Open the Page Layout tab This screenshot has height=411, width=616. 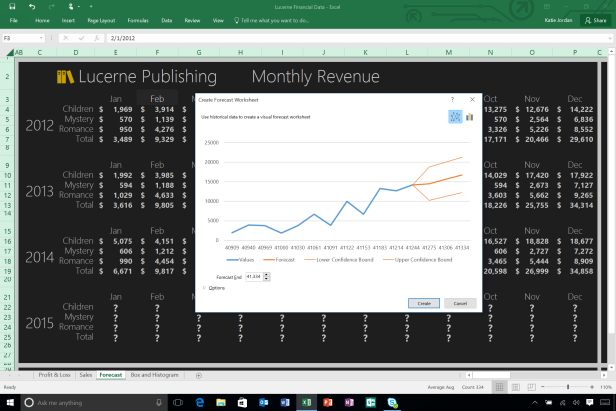point(101,20)
